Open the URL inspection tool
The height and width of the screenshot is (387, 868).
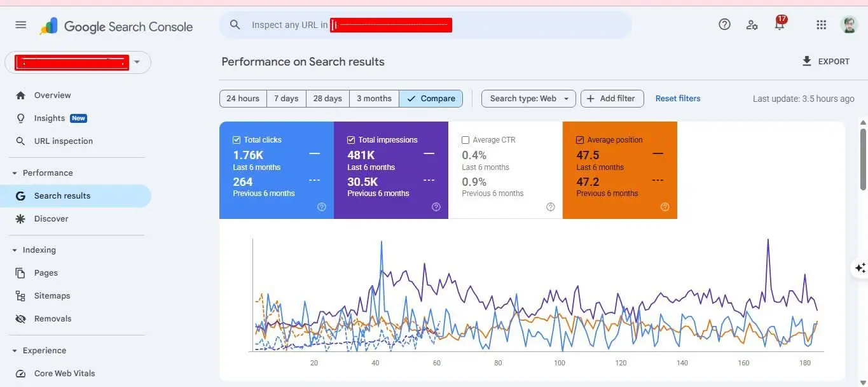(x=63, y=141)
